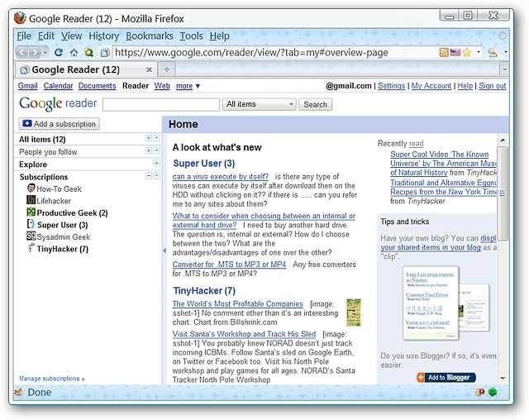Click the Add a subscription button
This screenshot has width=529, height=420.
(60, 124)
